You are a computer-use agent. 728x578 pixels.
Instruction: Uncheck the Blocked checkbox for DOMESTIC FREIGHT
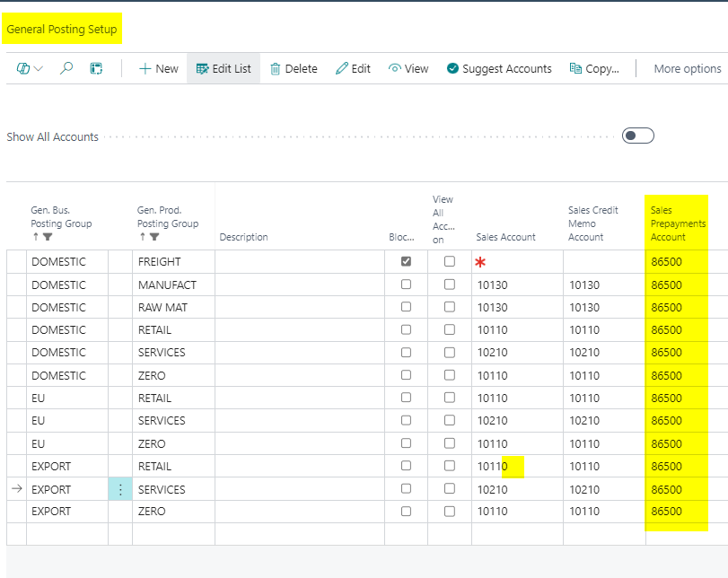407,261
